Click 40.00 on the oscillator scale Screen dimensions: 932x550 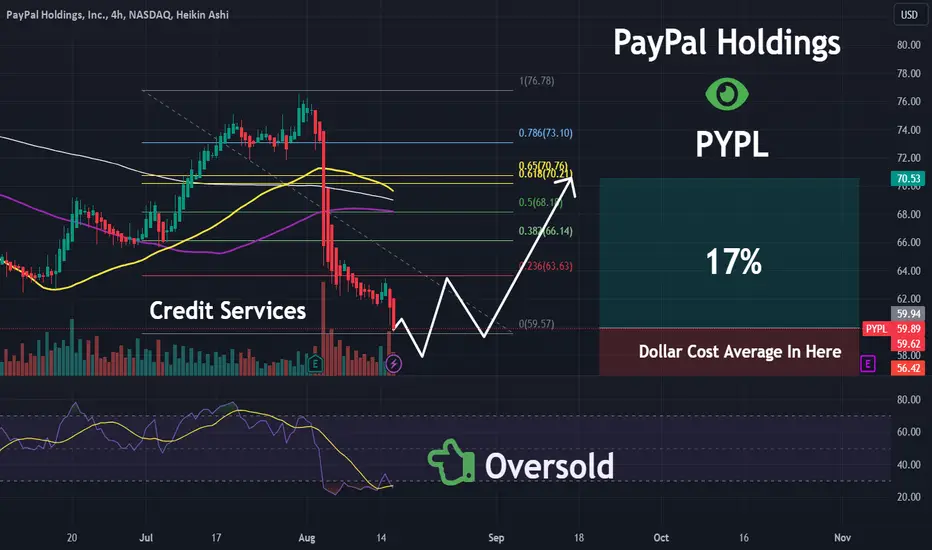pos(909,465)
